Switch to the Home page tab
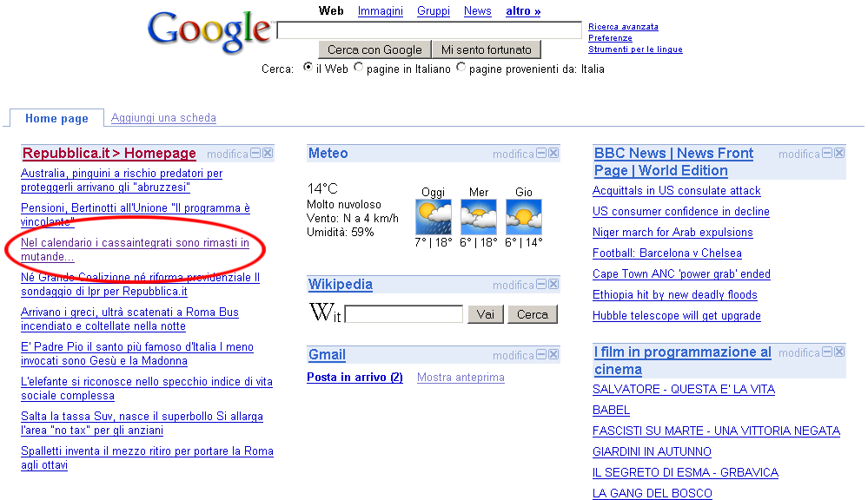The height and width of the screenshot is (500, 868). [57, 118]
